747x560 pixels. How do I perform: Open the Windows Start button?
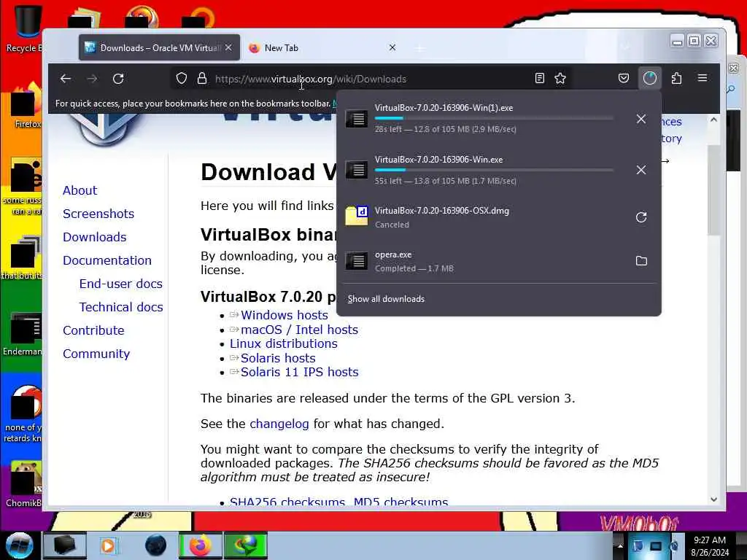[19, 545]
